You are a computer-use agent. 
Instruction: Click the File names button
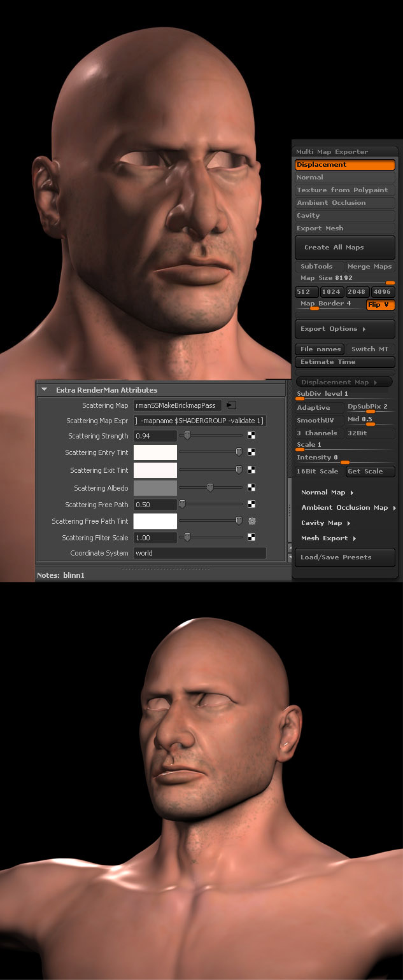(x=319, y=349)
